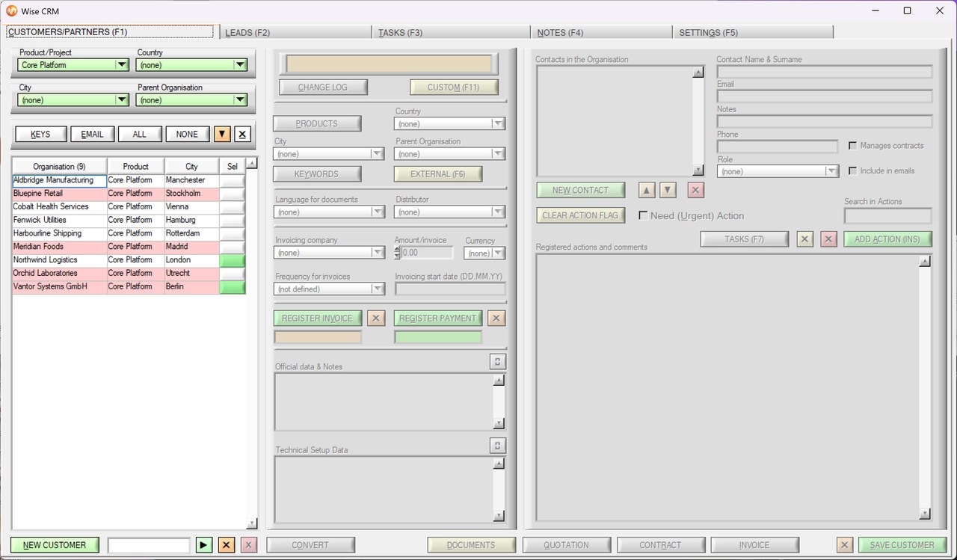The width and height of the screenshot is (957, 560).
Task: Click the NEW CUSTOMER button
Action: 55,545
